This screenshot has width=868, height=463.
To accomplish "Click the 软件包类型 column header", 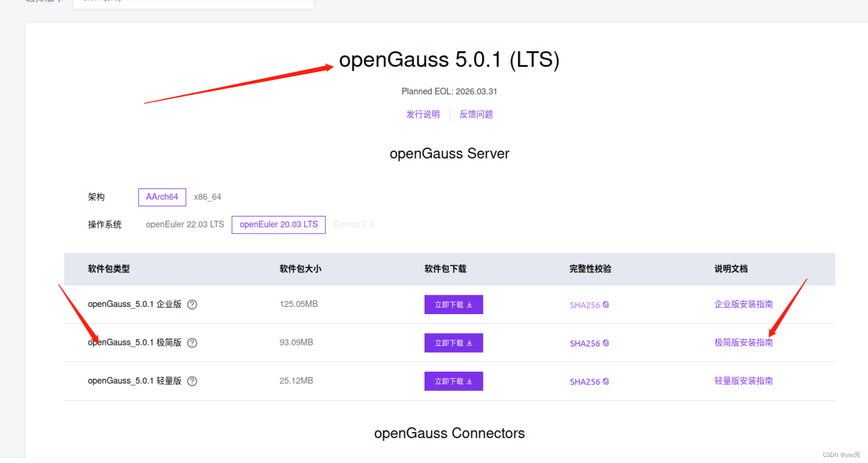I will pos(109,269).
